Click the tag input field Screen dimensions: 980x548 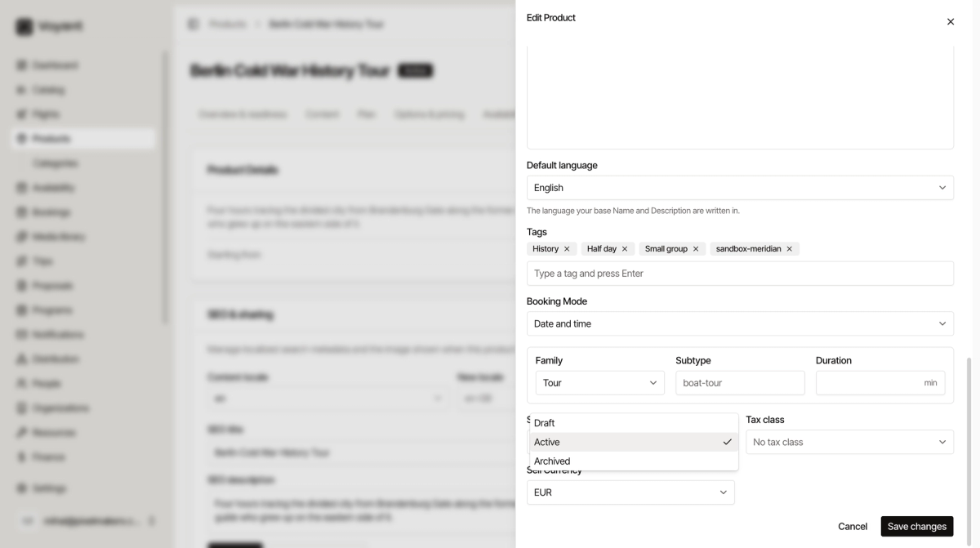740,274
